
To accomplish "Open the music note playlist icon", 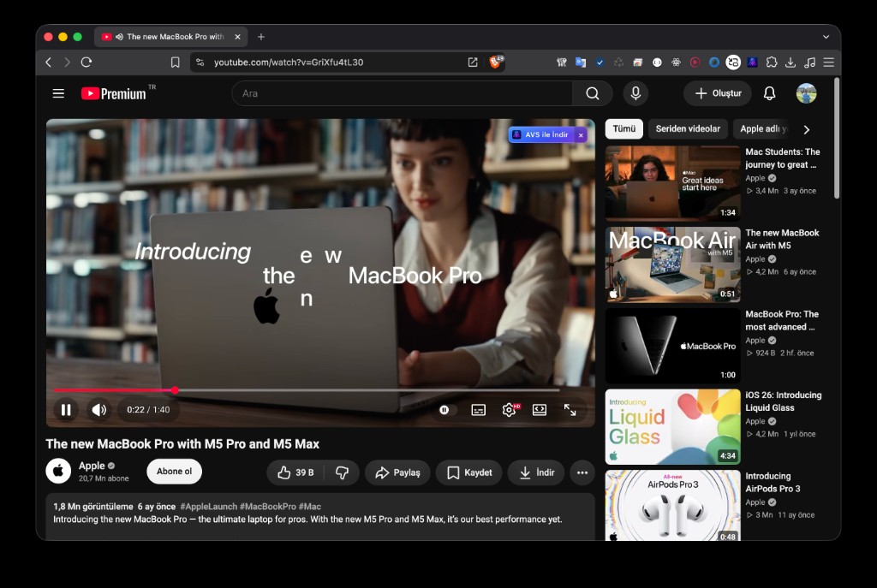I will (x=809, y=62).
